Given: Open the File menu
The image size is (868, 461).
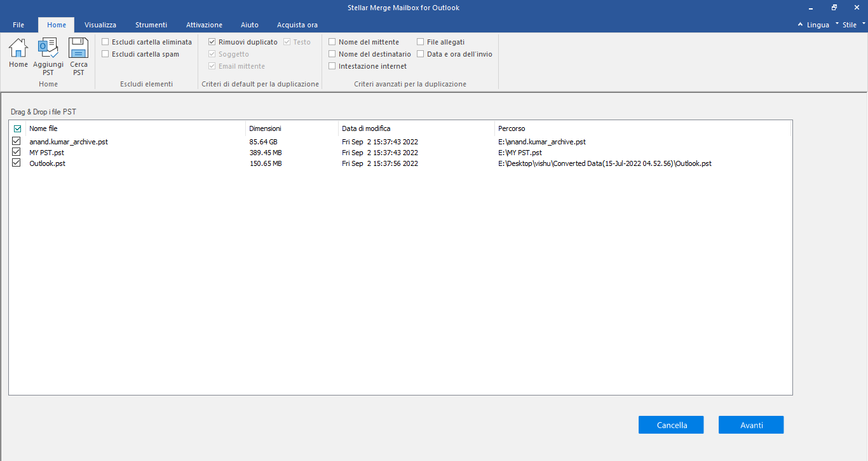Looking at the screenshot, I should click(18, 25).
